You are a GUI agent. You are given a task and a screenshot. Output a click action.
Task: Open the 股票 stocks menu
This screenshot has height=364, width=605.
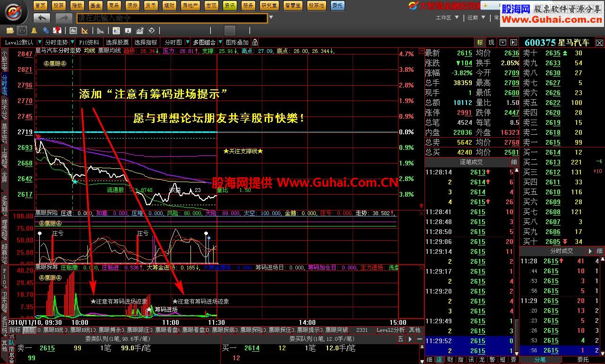point(59,5)
